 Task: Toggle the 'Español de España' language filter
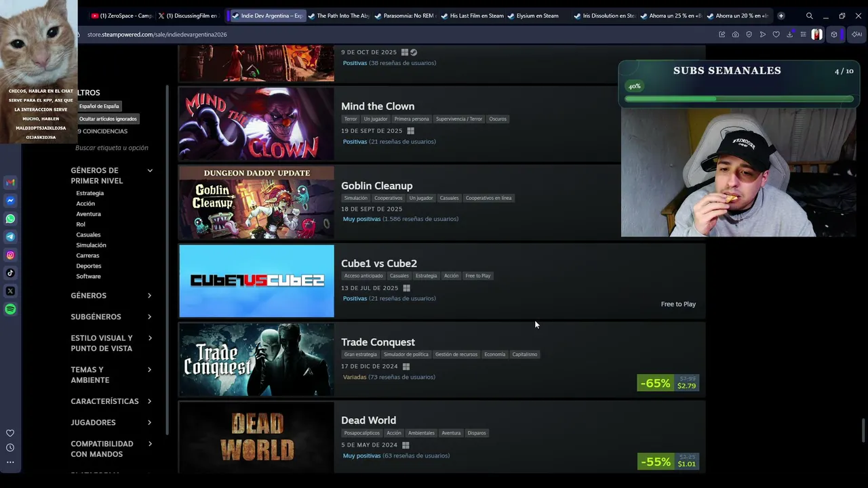99,106
